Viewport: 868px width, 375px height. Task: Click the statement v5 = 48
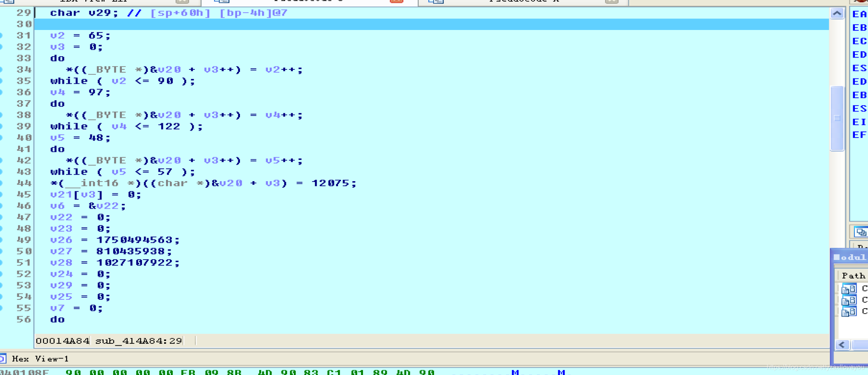pos(80,138)
